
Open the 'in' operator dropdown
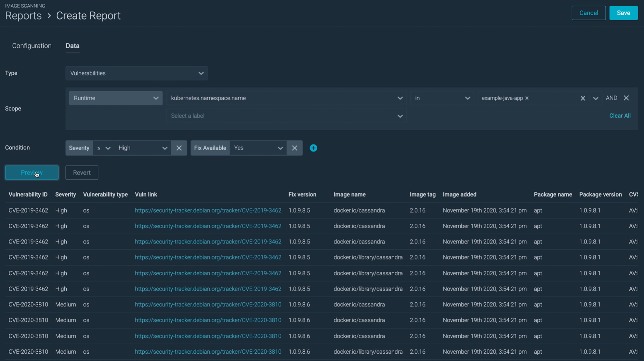tap(442, 98)
